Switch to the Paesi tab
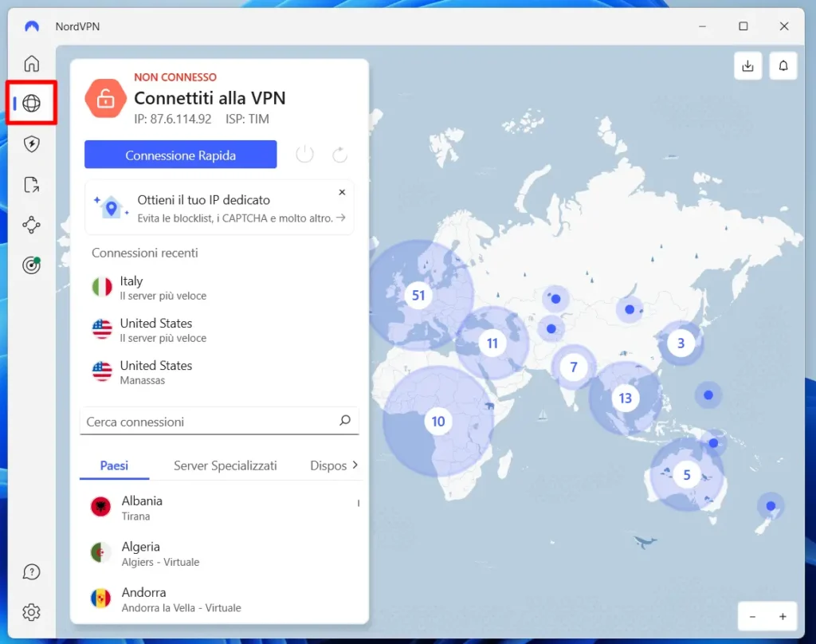 [x=114, y=465]
